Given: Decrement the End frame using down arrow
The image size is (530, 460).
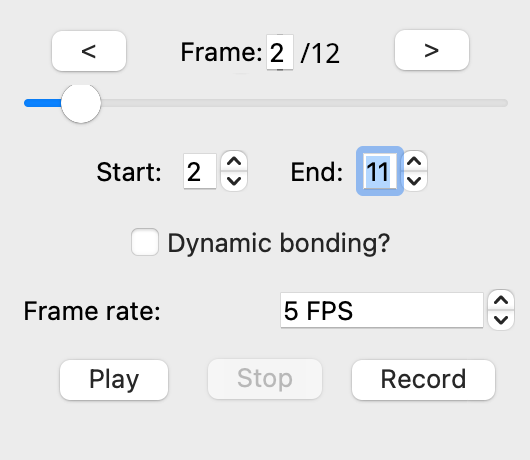Looking at the screenshot, I should coord(414,181).
